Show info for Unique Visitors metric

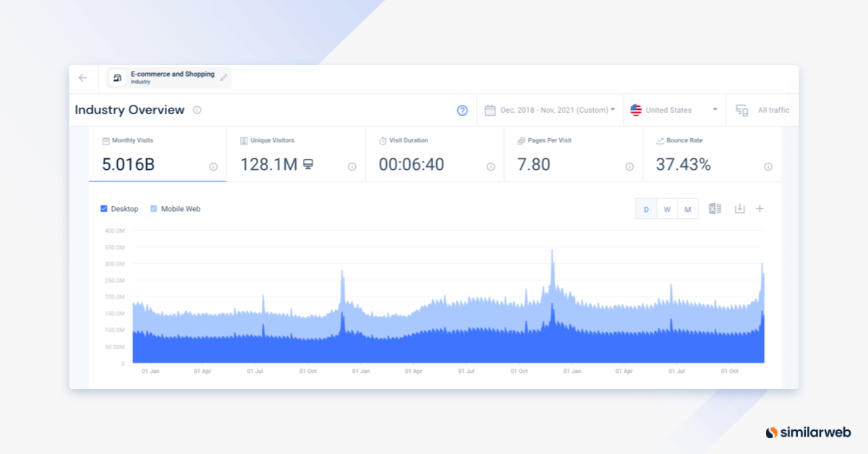pyautogui.click(x=352, y=166)
